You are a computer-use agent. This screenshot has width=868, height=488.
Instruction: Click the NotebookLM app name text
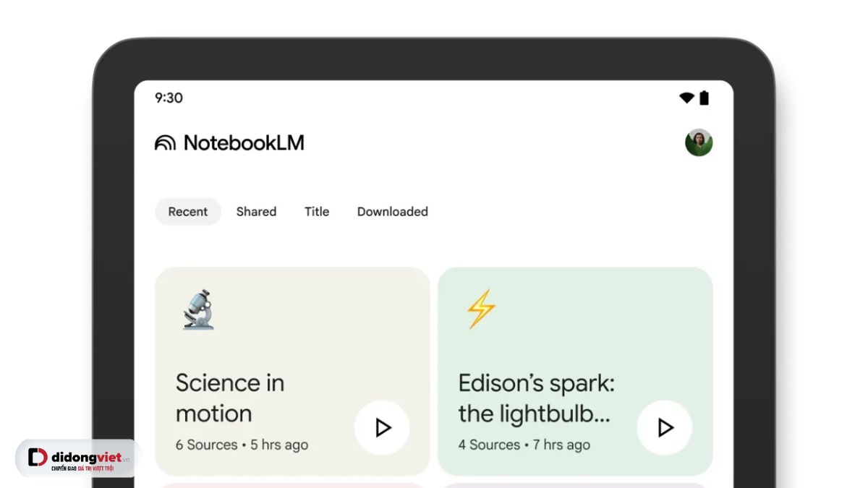click(x=244, y=142)
